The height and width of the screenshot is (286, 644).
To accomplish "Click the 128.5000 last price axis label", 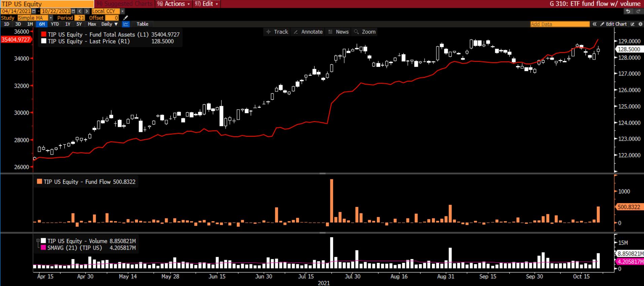I will (629, 49).
